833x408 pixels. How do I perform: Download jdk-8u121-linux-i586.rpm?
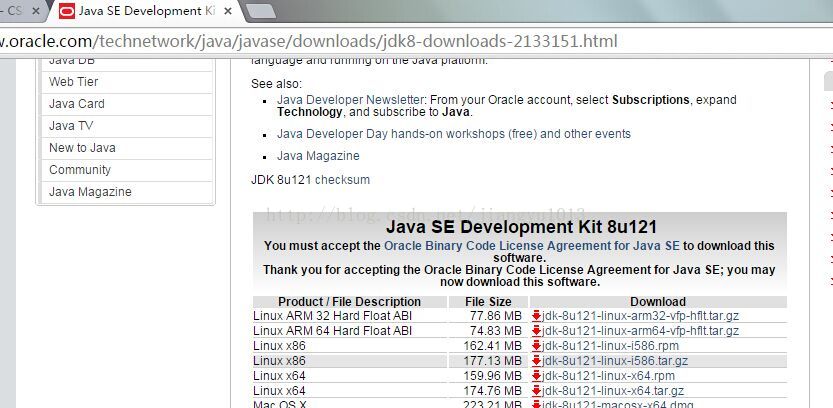pos(610,346)
